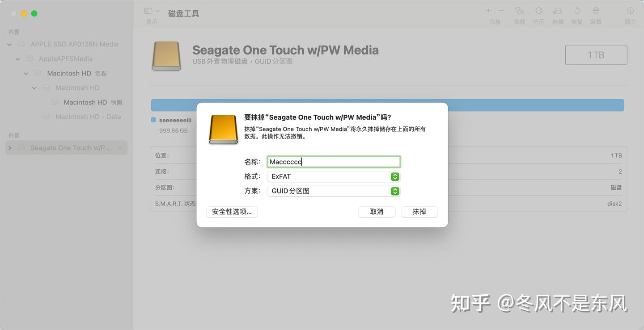Viewport: 644px width, 330px height.
Task: Open the 格式 dropdown showing ExFAT
Action: (x=333, y=176)
